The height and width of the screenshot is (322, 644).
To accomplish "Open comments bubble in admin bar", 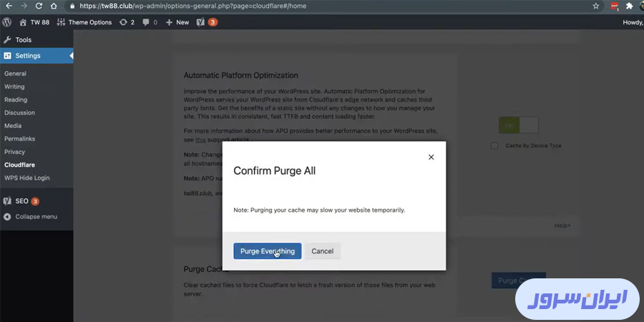I will click(150, 22).
